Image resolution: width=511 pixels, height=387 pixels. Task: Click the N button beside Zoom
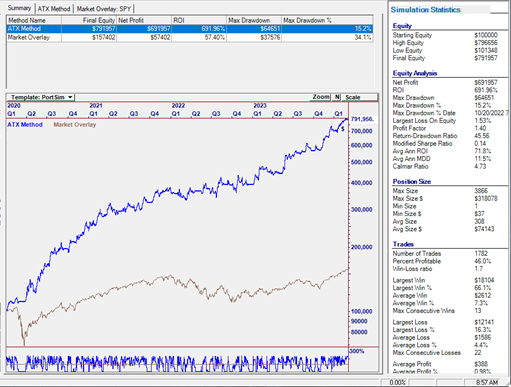pyautogui.click(x=337, y=97)
